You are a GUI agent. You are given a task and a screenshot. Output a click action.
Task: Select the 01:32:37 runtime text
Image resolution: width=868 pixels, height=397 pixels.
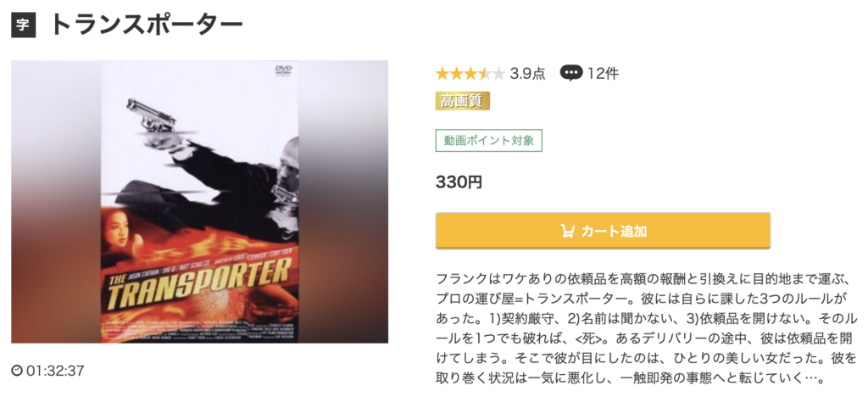55,371
